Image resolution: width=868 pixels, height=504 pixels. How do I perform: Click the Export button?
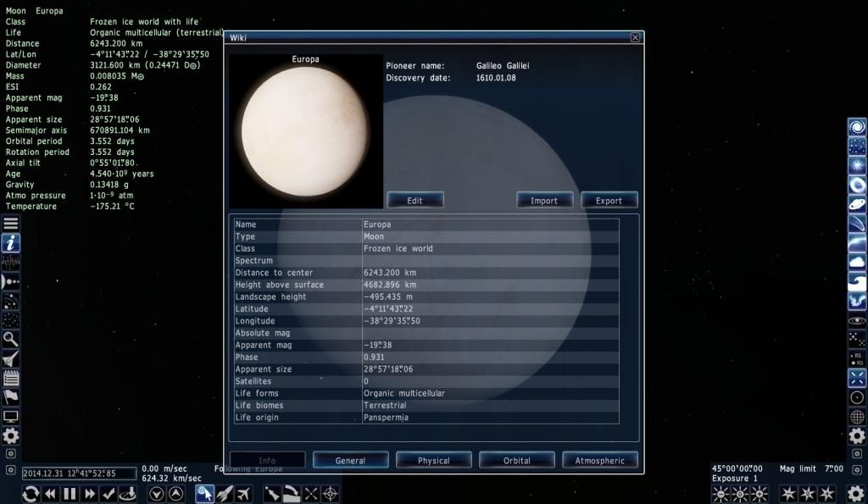(x=609, y=201)
